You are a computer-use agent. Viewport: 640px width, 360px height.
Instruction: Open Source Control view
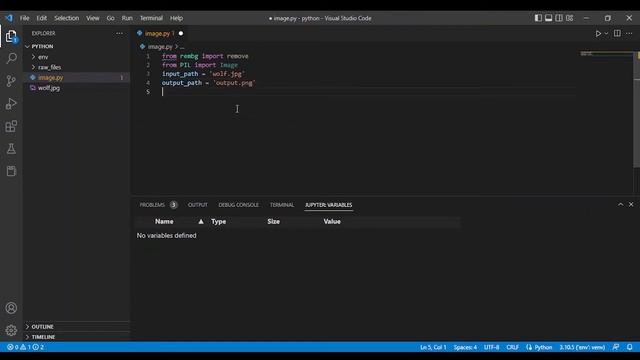click(11, 81)
